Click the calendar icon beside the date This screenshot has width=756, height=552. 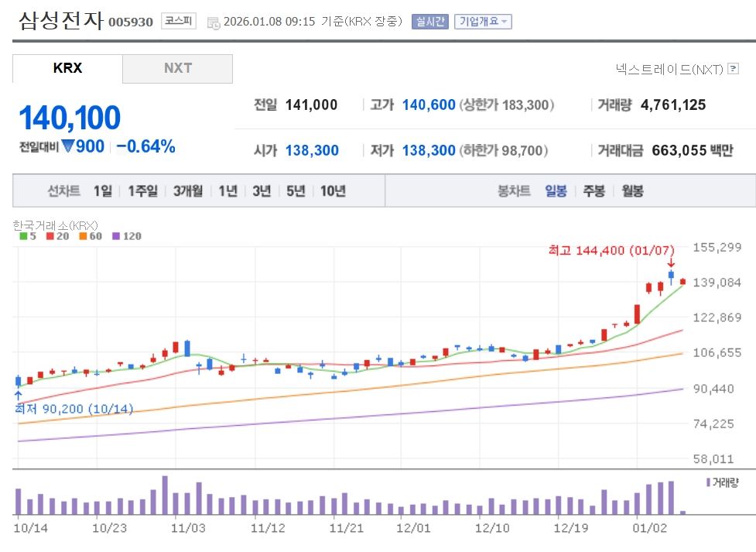[x=214, y=22]
